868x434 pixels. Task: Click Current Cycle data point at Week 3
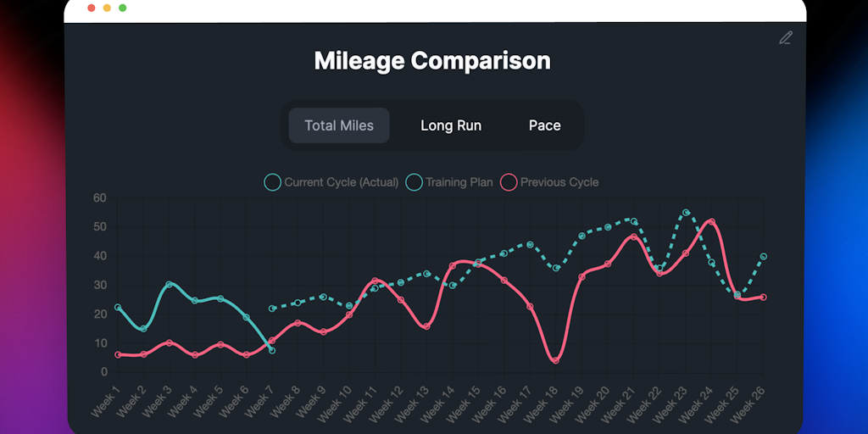170,284
